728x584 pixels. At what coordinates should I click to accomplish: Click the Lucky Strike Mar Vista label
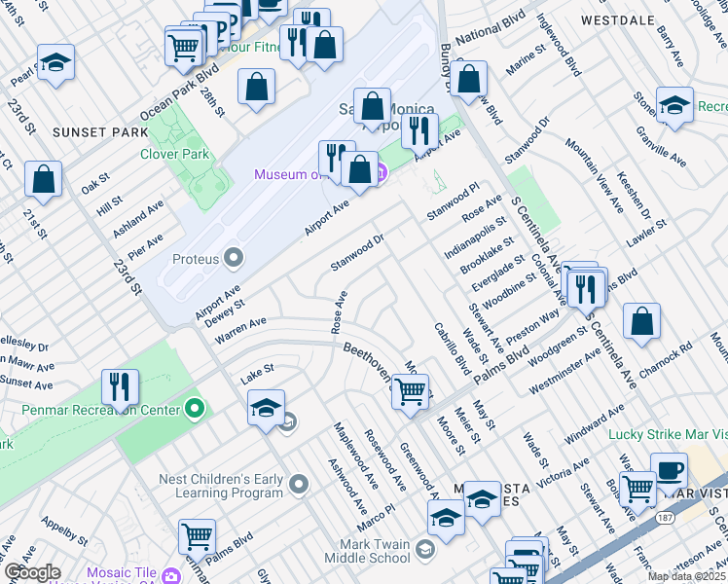668,434
